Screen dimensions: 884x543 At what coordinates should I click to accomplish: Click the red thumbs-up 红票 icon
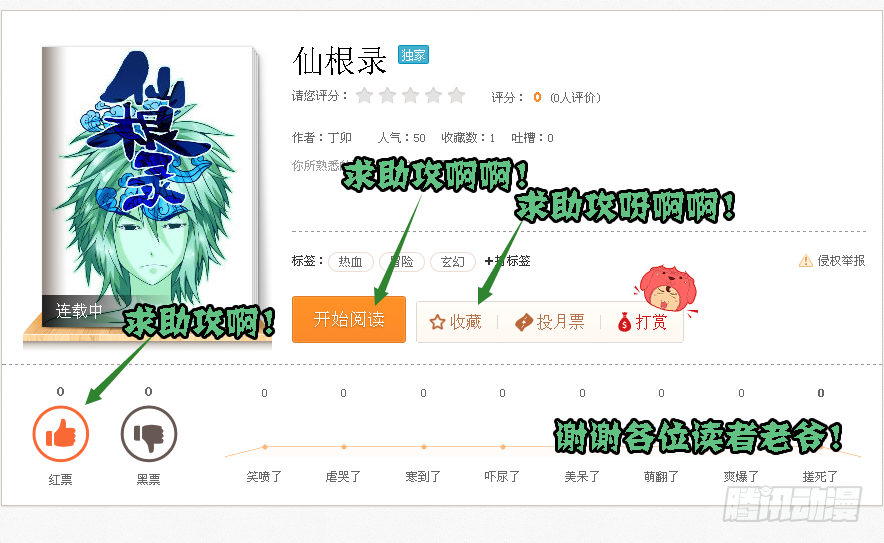pyautogui.click(x=61, y=434)
